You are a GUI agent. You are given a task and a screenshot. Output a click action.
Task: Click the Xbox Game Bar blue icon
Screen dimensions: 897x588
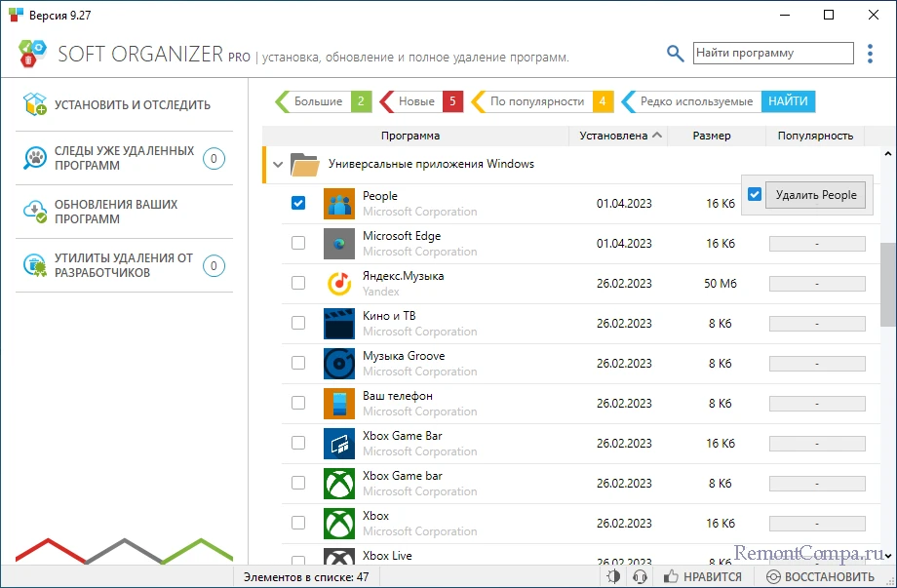point(338,444)
